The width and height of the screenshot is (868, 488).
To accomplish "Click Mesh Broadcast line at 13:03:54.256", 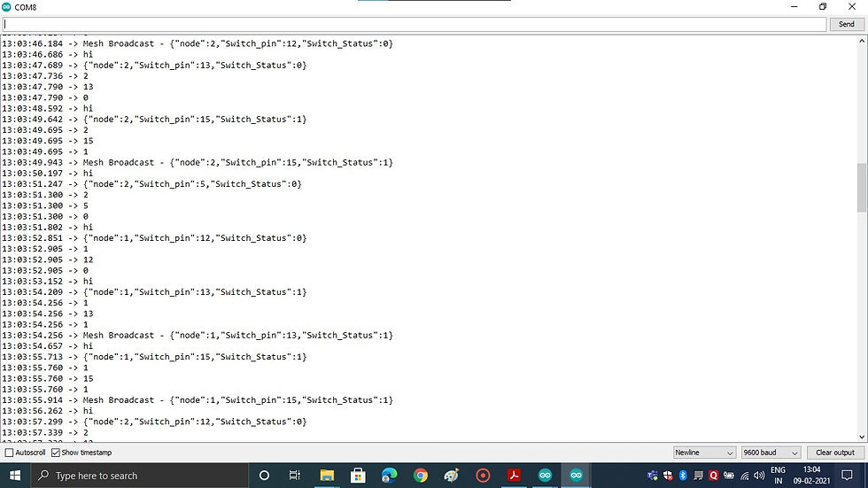I will [197, 336].
